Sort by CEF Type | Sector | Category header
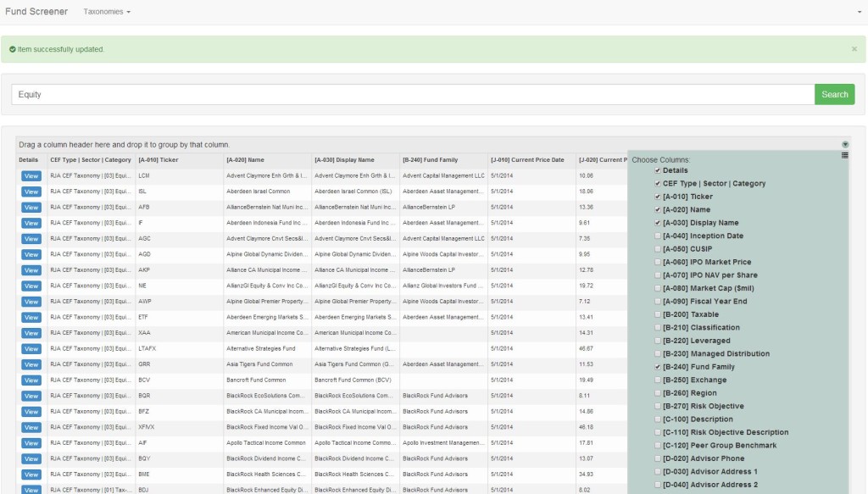The height and width of the screenshot is (494, 868). pyautogui.click(x=91, y=160)
